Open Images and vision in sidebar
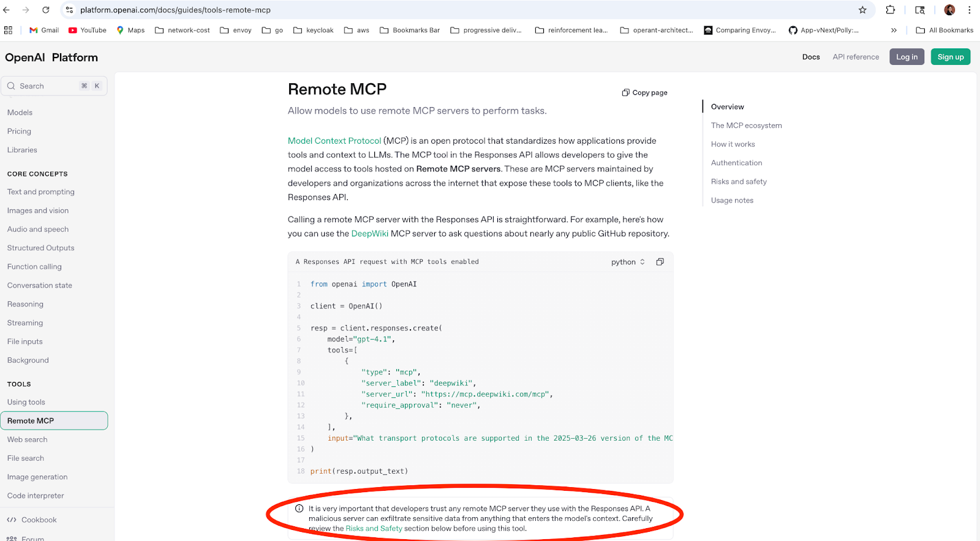The width and height of the screenshot is (980, 541). [x=38, y=211]
